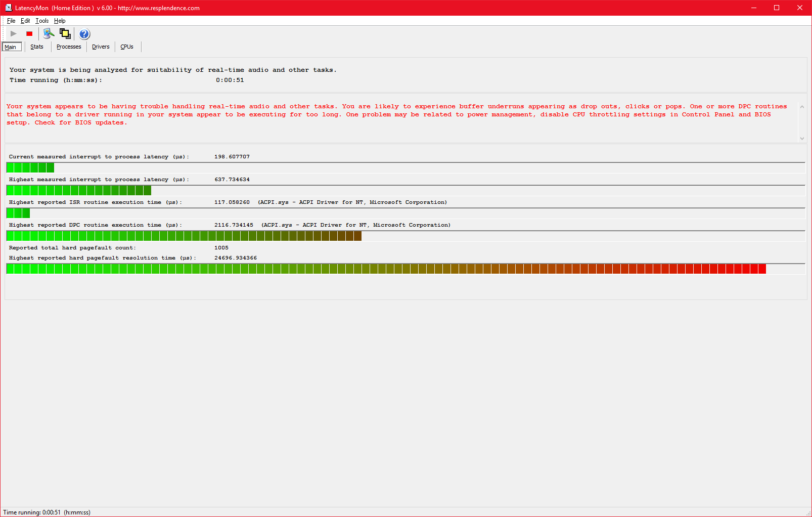This screenshot has width=812, height=517.
Task: Open help via blue question mark icon
Action: [84, 34]
